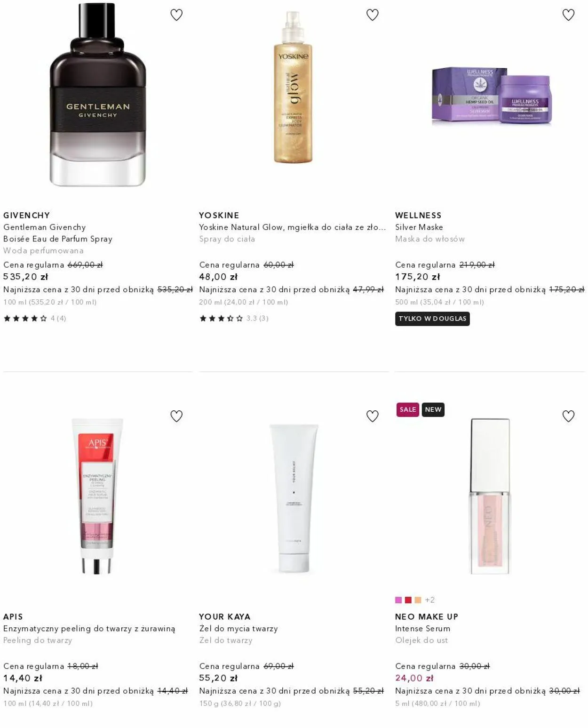The image size is (588, 728).
Task: Favorite the Yoskine Natural Glow spray
Action: 373,15
